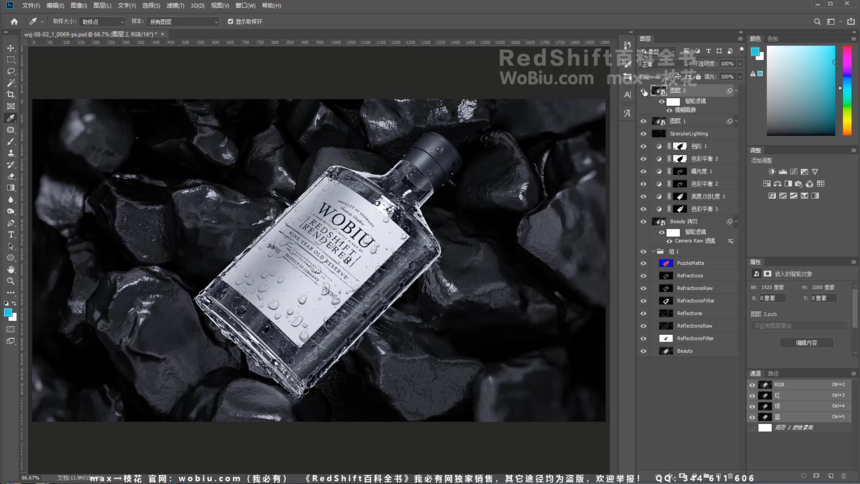Add a Levels adjustment from Adjustments panel
860x484 pixels.
(x=783, y=172)
